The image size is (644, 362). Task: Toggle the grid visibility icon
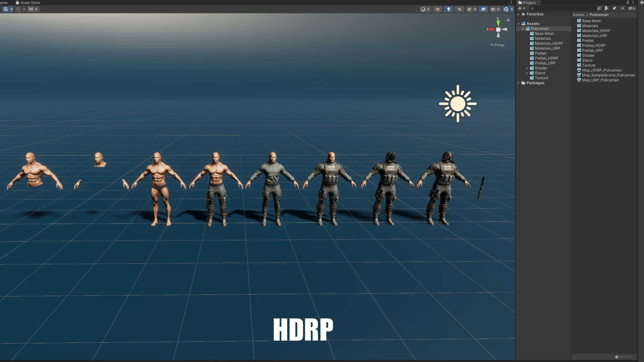[x=6, y=9]
